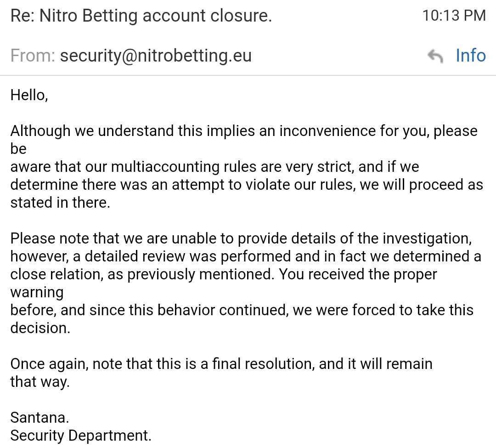Tap the 'Security Department.' signature line
The image size is (496, 448).
click(x=81, y=436)
